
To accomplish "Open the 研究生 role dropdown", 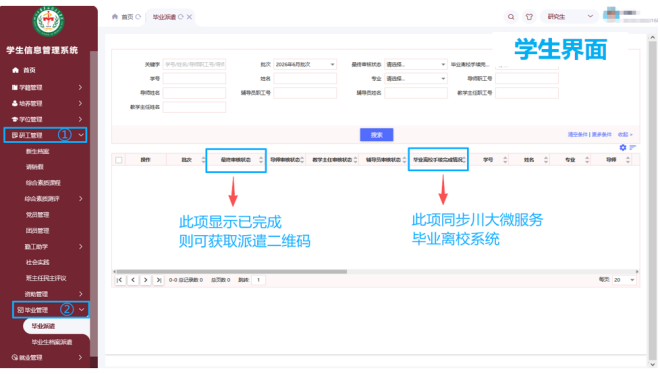I will 569,17.
